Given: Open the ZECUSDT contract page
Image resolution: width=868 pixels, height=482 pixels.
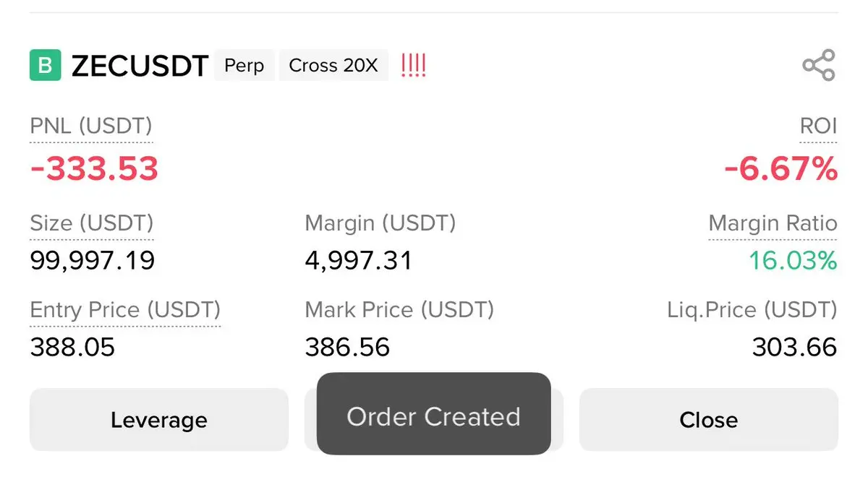Looking at the screenshot, I should point(140,66).
